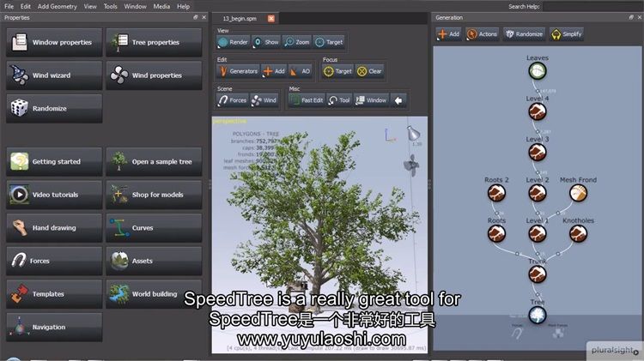Open Actions in Generation panel

(x=483, y=34)
